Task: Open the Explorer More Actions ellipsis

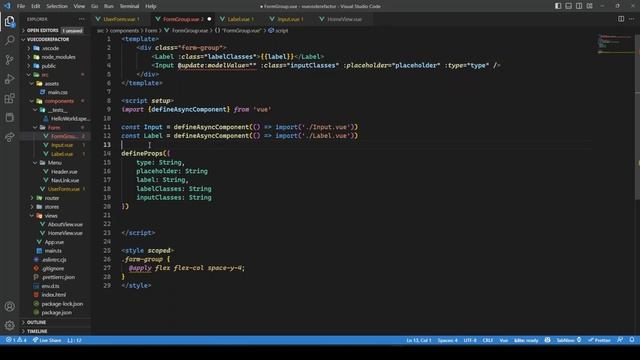Action: pos(82,19)
